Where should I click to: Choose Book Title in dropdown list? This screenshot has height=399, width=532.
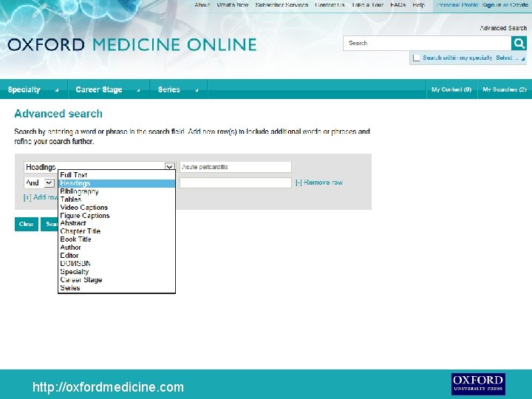(x=117, y=239)
